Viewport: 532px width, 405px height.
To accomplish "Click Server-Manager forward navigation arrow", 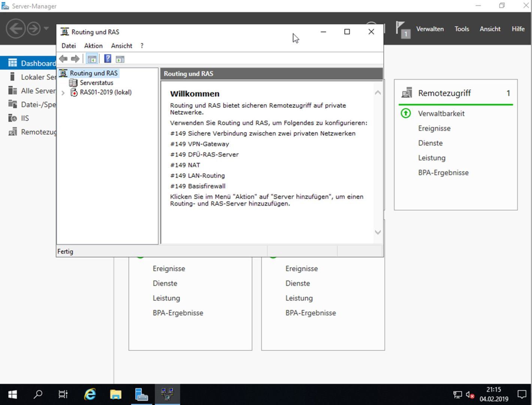I will tap(34, 28).
